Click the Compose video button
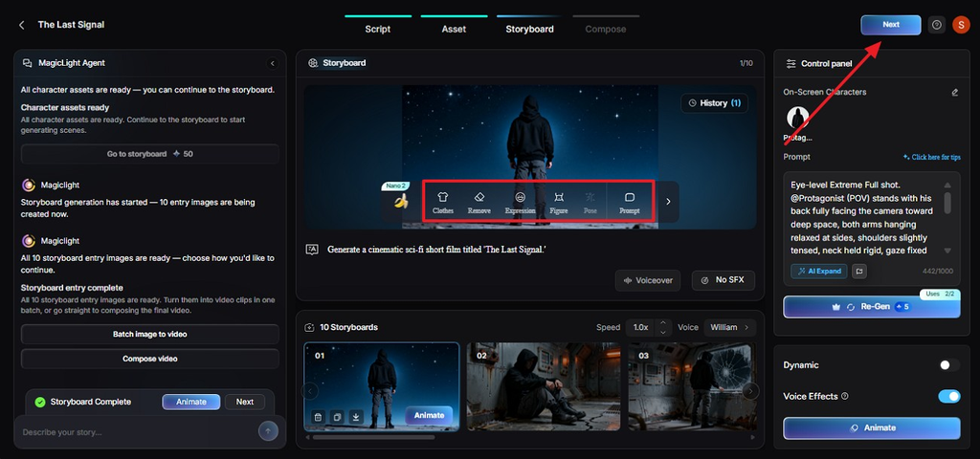Image resolution: width=980 pixels, height=459 pixels. tap(150, 360)
